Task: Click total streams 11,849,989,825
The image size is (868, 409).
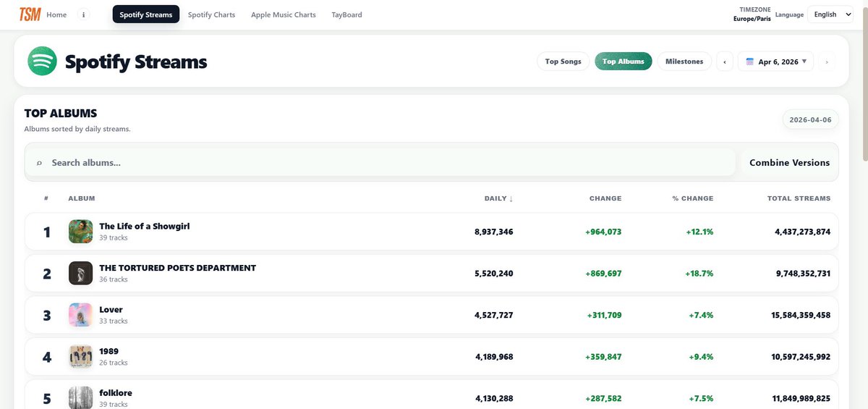Action: tap(801, 398)
